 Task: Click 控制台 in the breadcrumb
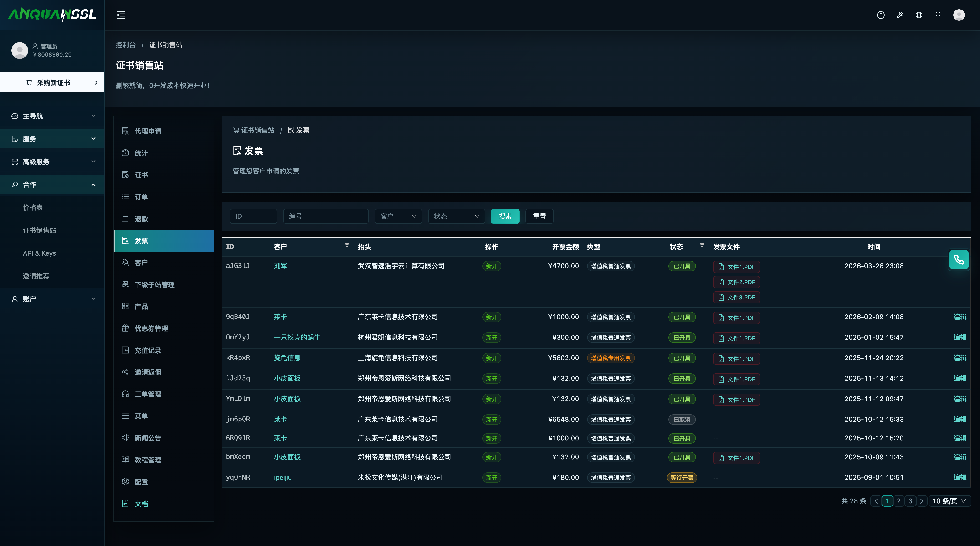tap(126, 45)
